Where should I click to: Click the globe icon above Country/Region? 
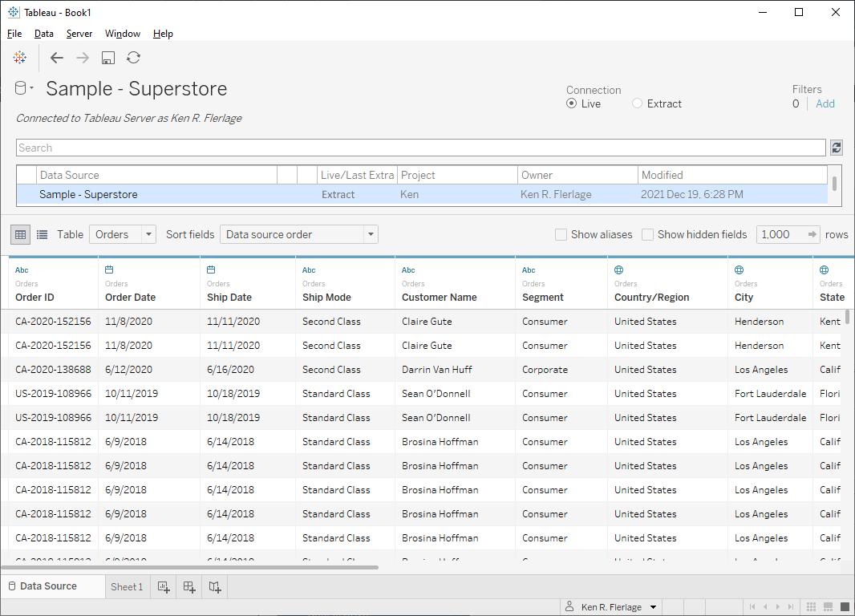[x=619, y=269]
